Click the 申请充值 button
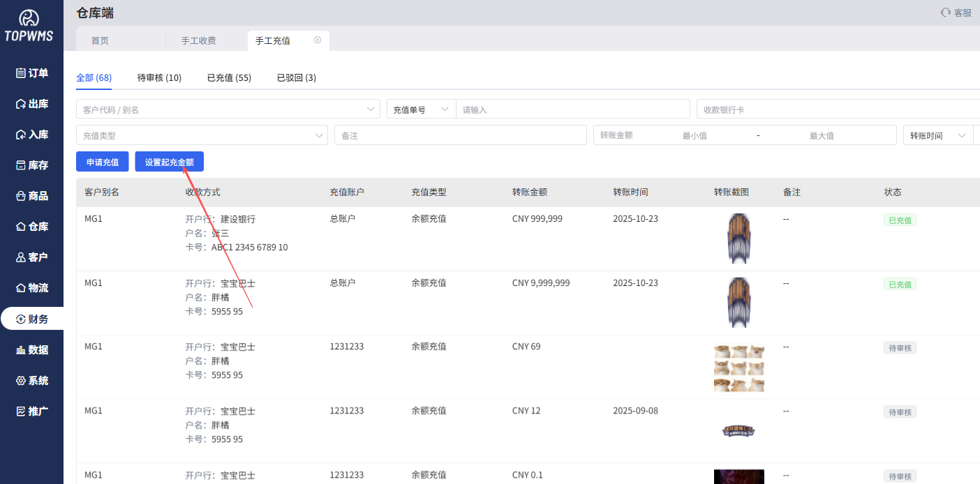The image size is (980, 484). point(102,161)
